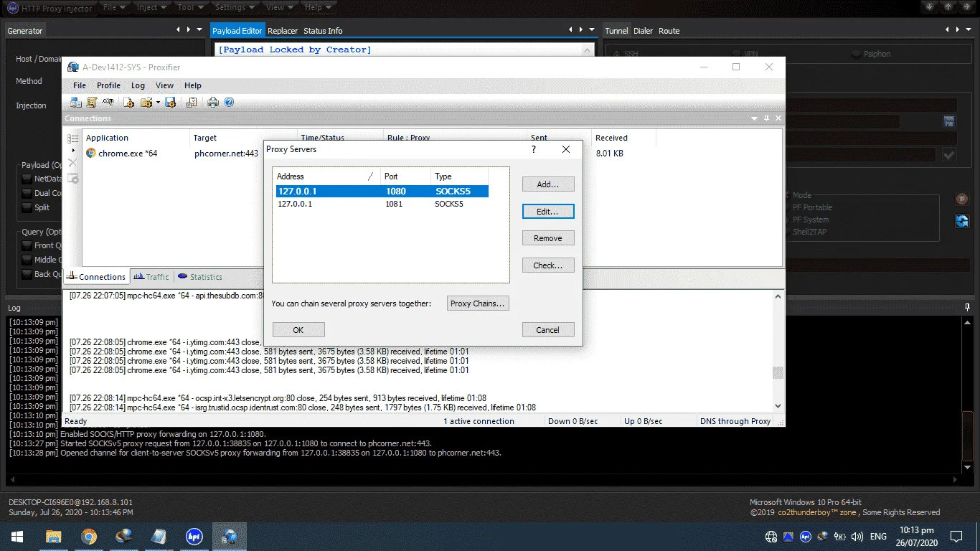This screenshot has height=551, width=980.
Task: Click the Edit... button in Proxy Servers
Action: coord(548,212)
